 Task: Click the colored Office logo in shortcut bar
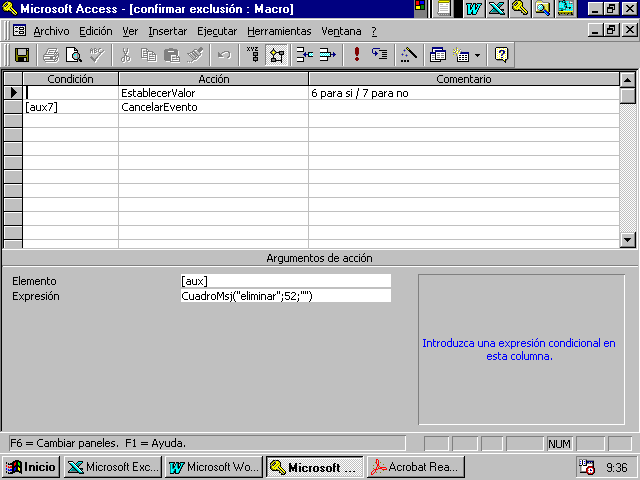click(420, 6)
